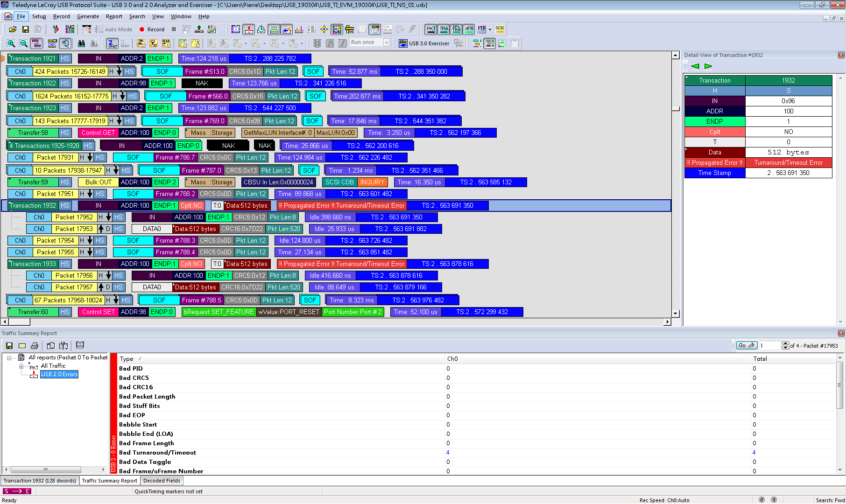Click the Decoding Assignment DEC icon
Image resolution: width=846 pixels, height=504 pixels.
52,43
